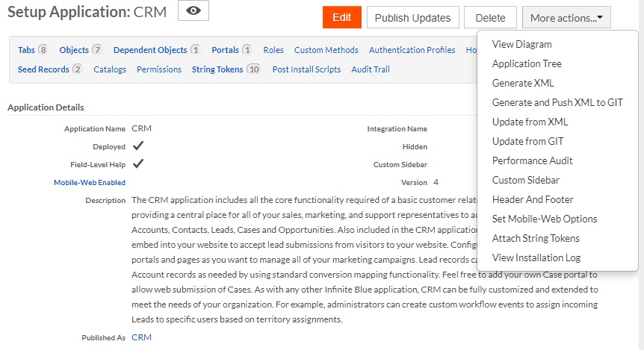Open String Tokens link
This screenshot has width=644, height=350.
coord(217,69)
